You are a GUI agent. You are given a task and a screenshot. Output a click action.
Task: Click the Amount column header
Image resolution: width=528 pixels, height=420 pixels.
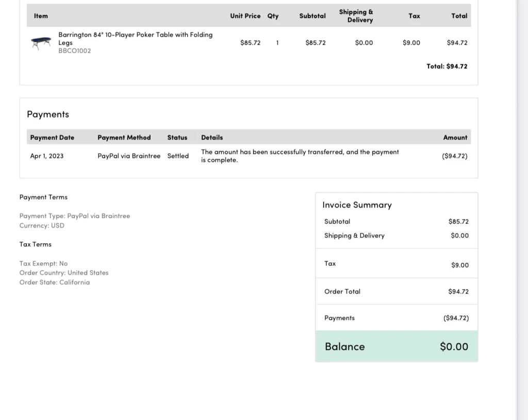pyautogui.click(x=455, y=138)
